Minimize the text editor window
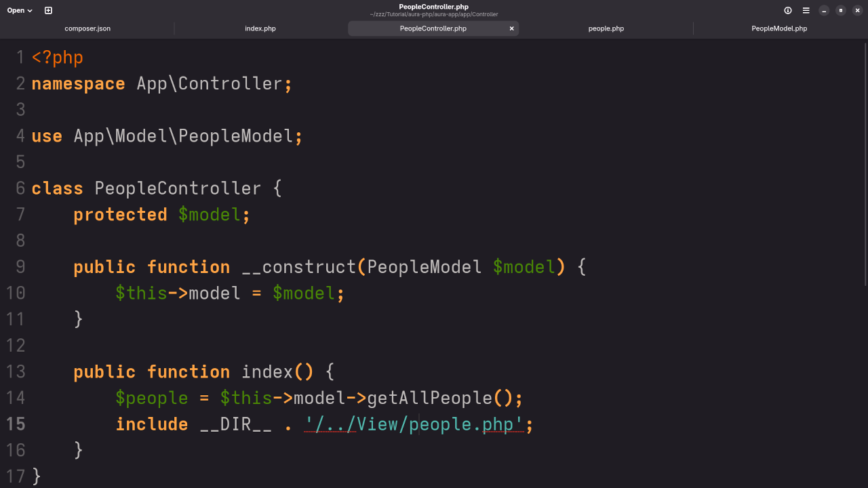 [824, 10]
